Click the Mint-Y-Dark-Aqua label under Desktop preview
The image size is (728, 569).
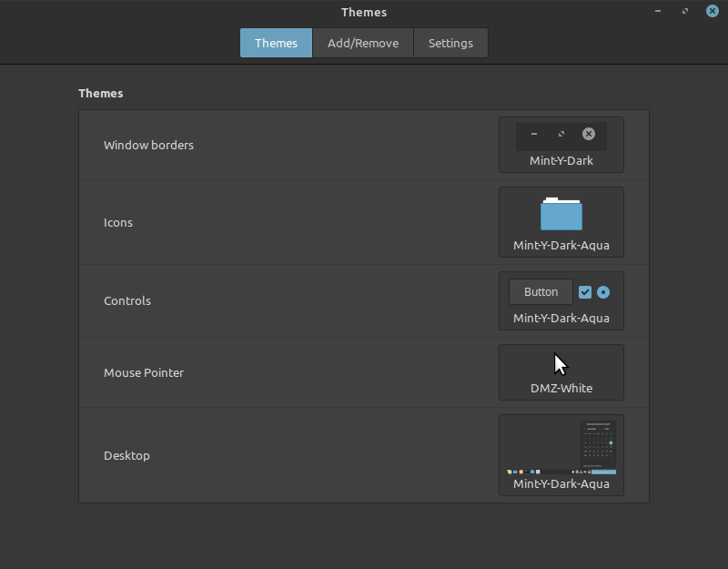pos(561,483)
